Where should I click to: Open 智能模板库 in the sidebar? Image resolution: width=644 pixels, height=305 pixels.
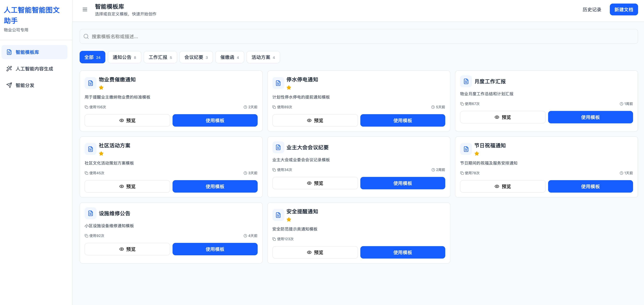click(34, 52)
